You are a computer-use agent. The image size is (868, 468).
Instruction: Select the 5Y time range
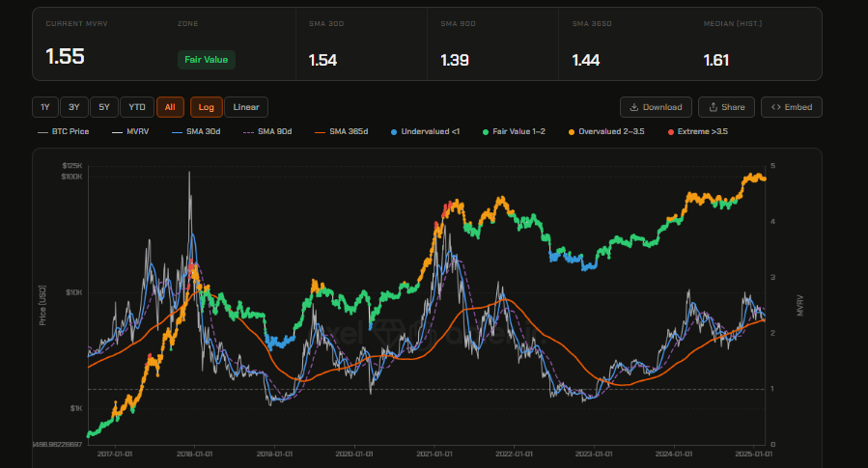point(104,107)
